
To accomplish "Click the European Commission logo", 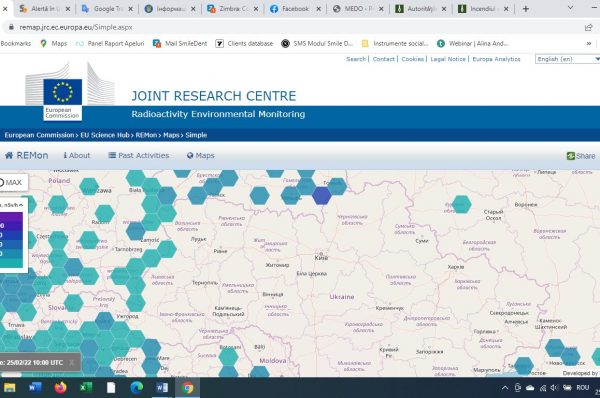I will [x=63, y=100].
